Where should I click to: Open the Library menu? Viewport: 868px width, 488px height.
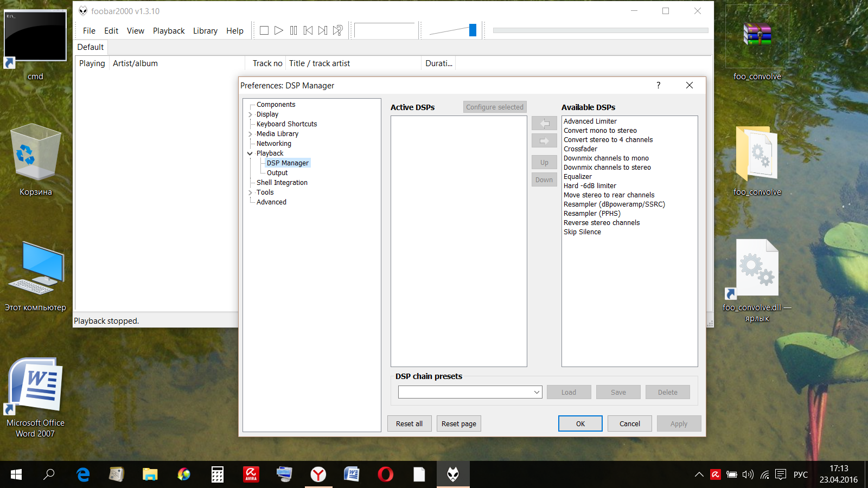205,31
